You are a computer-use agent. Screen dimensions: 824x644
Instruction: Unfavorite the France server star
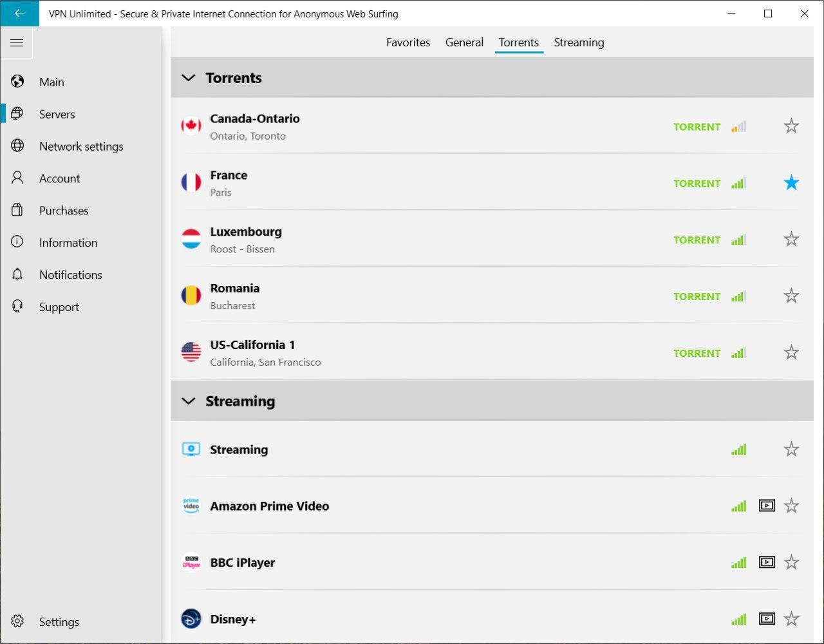pos(791,183)
